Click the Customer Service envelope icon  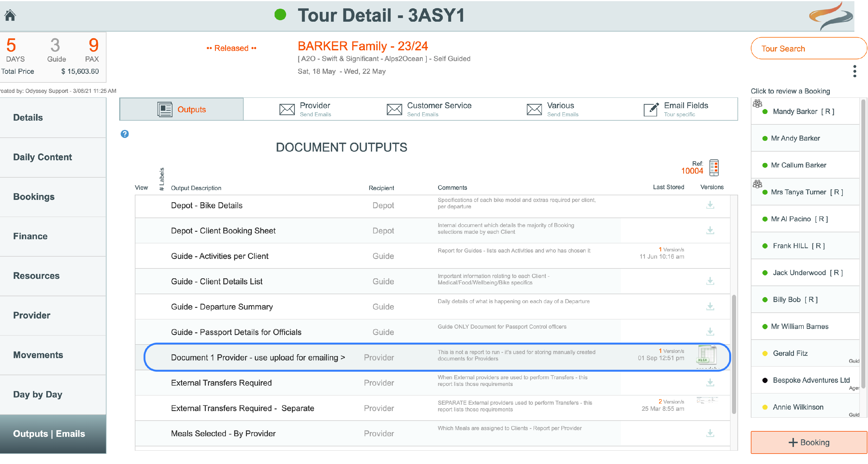[x=394, y=110]
